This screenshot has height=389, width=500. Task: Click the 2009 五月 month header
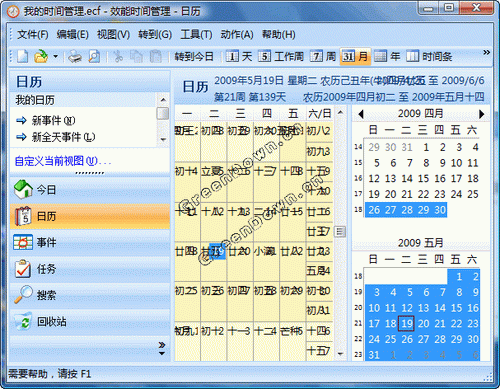[x=420, y=243]
